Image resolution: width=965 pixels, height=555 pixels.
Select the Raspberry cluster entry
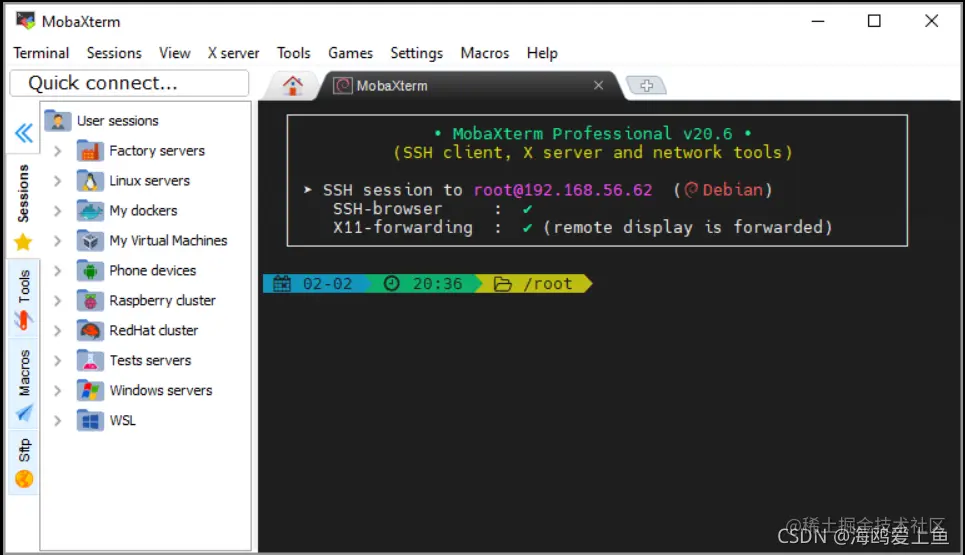[162, 300]
